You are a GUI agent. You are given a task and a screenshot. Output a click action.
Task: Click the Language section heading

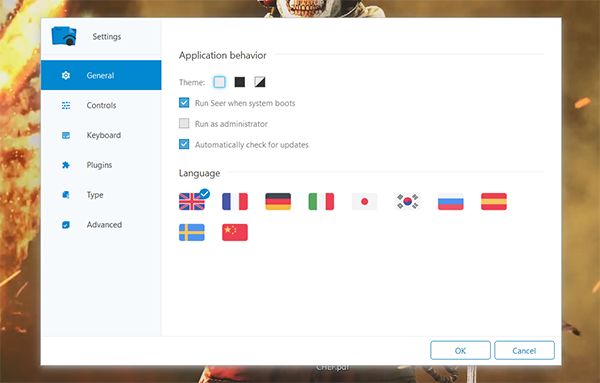199,173
